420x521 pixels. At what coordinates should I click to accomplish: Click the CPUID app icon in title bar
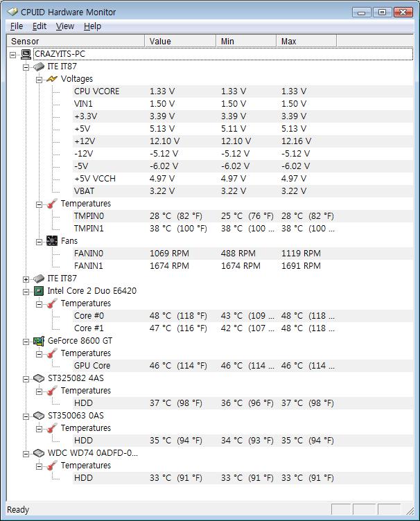pos(12,12)
